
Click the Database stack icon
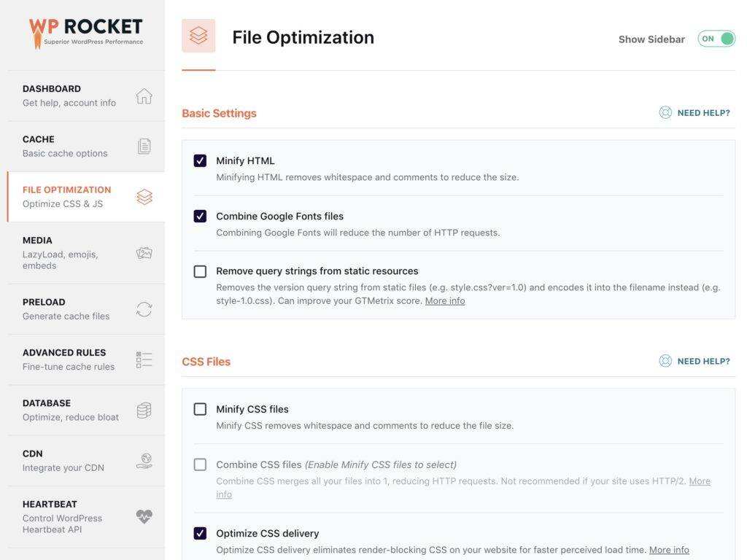coord(144,410)
